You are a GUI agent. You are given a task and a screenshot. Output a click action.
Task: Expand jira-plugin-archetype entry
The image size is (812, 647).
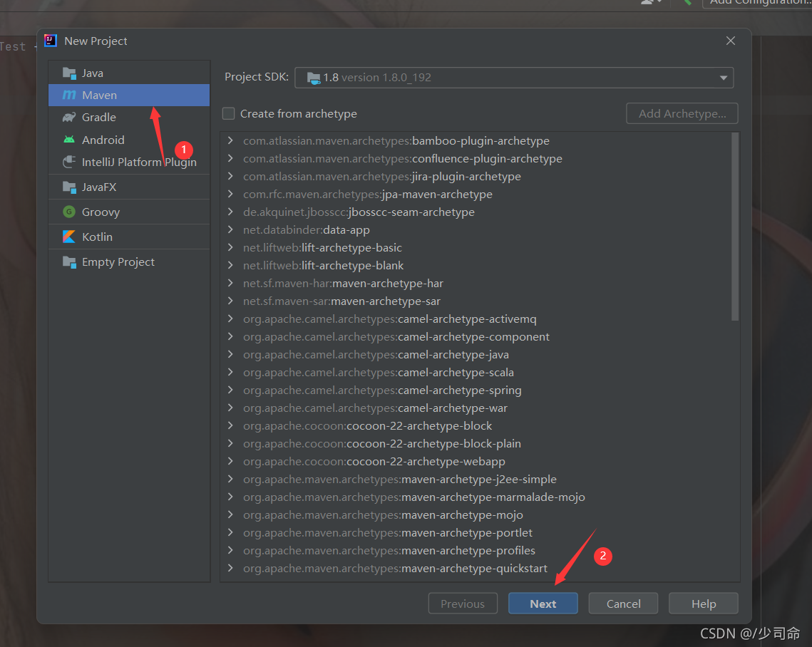(230, 177)
